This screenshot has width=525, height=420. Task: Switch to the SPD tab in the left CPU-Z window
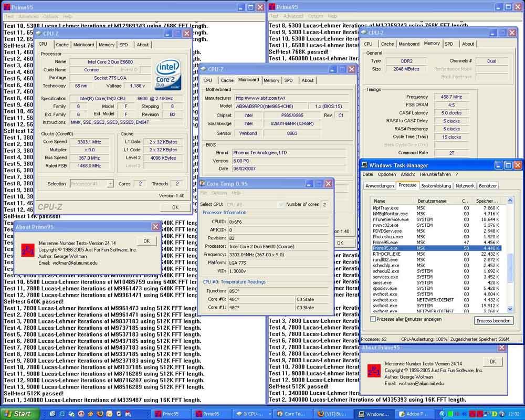123,45
